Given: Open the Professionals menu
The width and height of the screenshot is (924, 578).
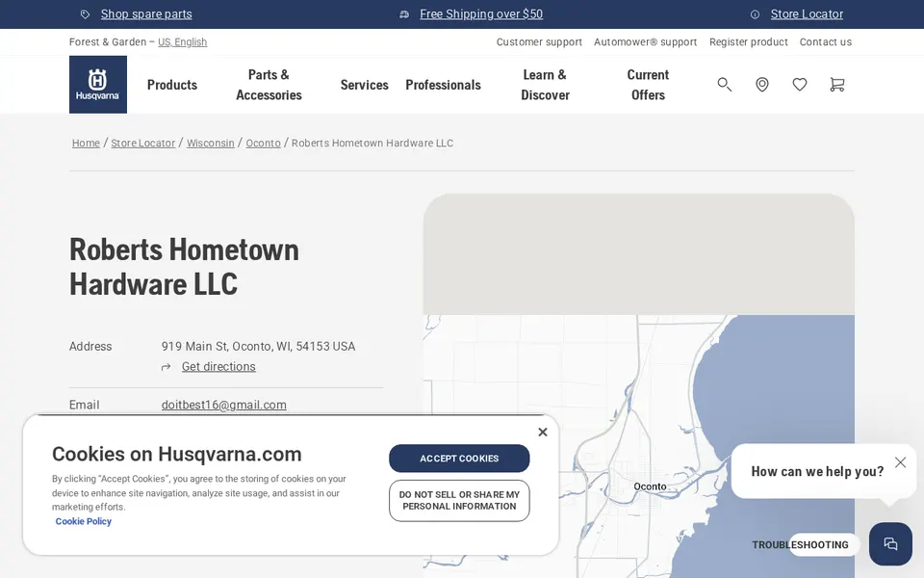Looking at the screenshot, I should point(443,85).
